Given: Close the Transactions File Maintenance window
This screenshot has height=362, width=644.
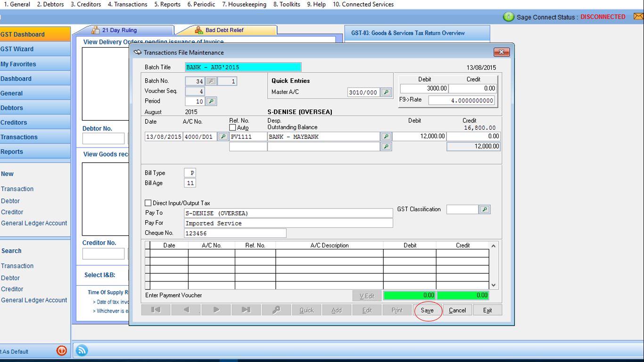Looking at the screenshot, I should pyautogui.click(x=501, y=52).
